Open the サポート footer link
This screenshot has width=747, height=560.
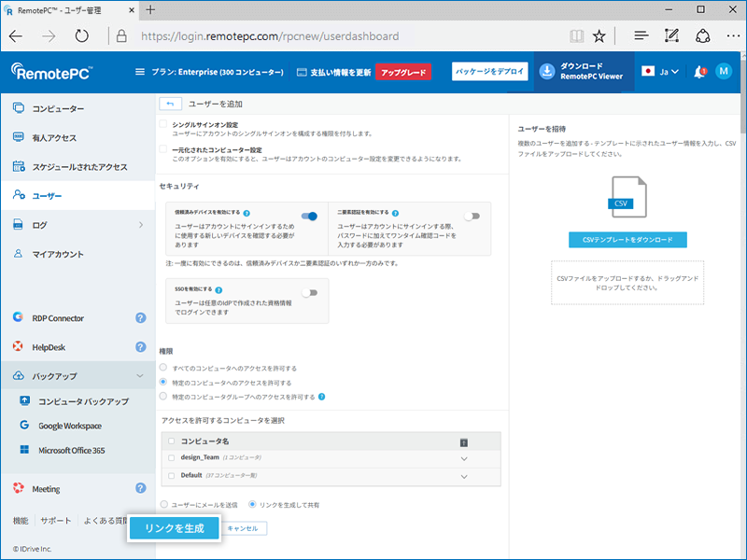coord(56,521)
